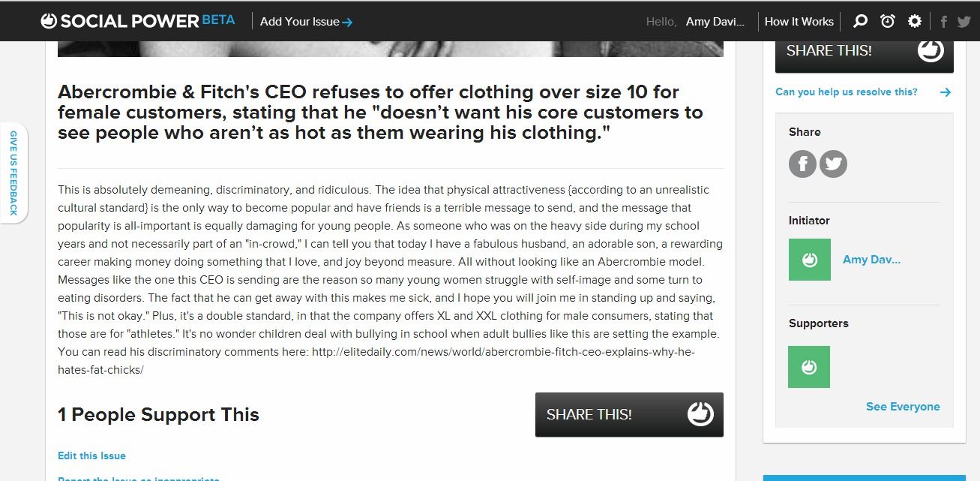Share on Twitter using round gray icon
The width and height of the screenshot is (980, 481).
tap(833, 164)
